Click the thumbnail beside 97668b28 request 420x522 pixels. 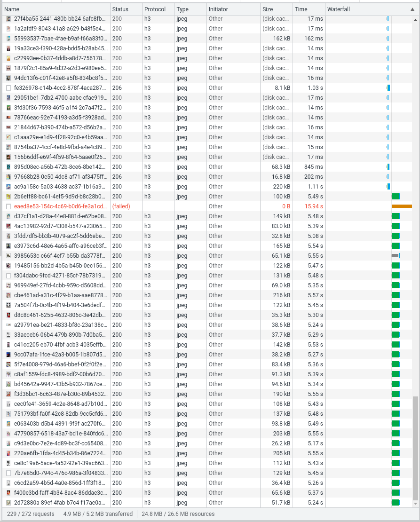(8, 177)
